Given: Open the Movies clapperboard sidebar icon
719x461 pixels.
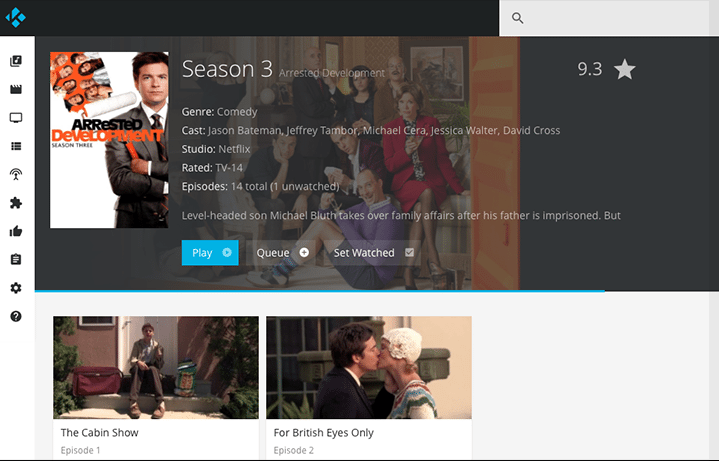Looking at the screenshot, I should tap(16, 89).
